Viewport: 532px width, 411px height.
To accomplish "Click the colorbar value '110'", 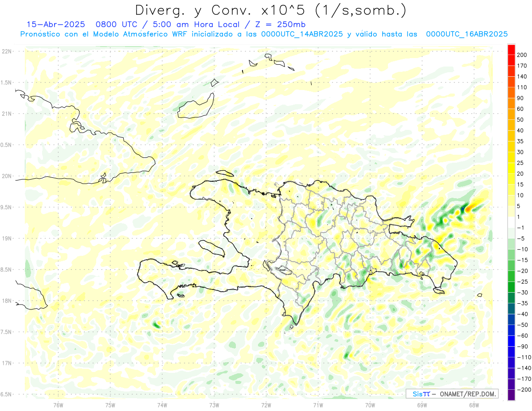I will click(x=522, y=87).
